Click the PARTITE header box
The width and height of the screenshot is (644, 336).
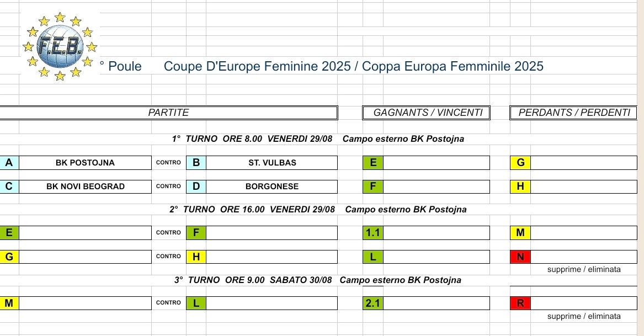(168, 113)
